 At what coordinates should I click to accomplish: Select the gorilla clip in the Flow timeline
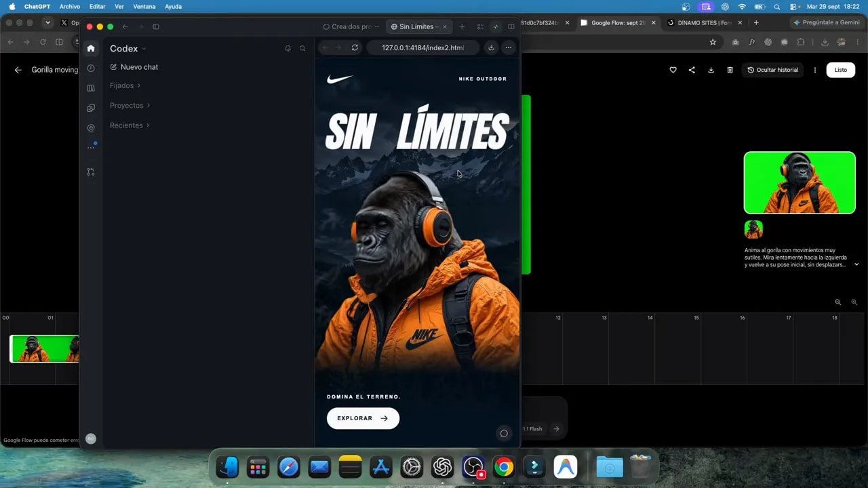click(45, 349)
